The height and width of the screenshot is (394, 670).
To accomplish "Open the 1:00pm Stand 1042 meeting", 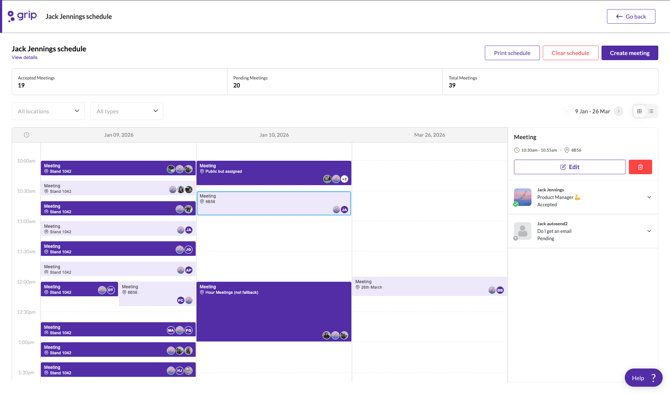I will click(x=118, y=350).
